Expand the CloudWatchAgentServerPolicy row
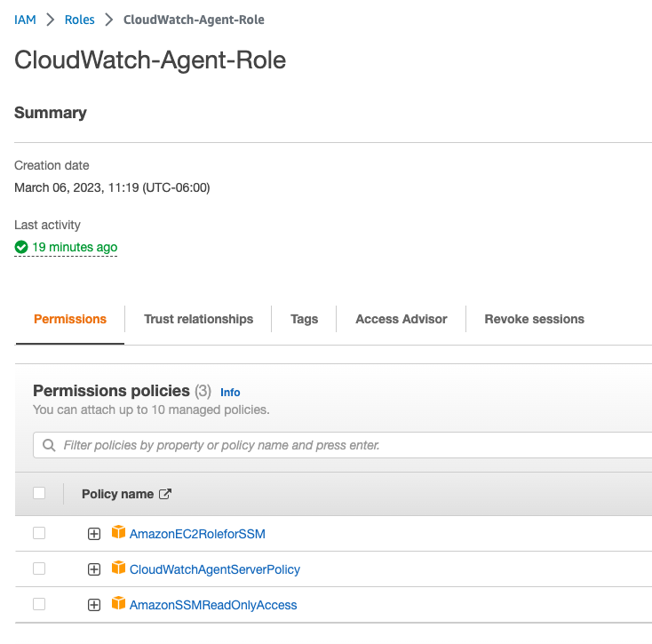 [94, 569]
